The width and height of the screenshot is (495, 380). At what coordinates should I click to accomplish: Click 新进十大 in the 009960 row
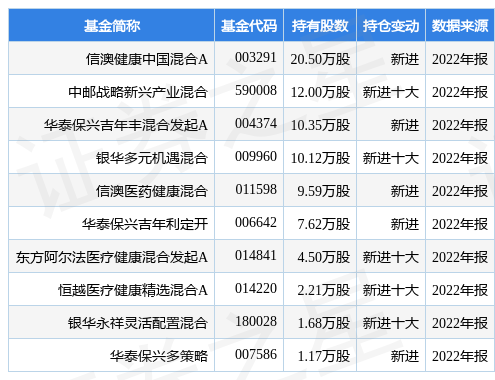pyautogui.click(x=391, y=158)
